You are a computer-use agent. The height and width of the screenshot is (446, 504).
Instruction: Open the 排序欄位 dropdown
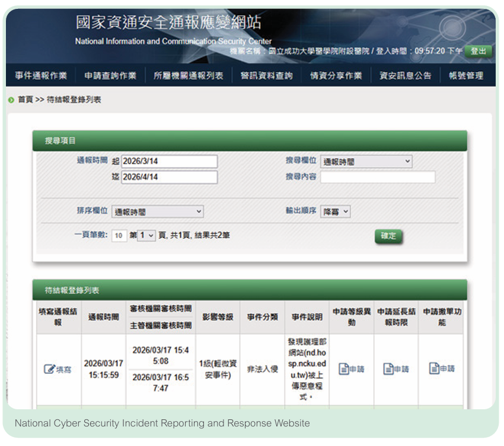(x=158, y=211)
